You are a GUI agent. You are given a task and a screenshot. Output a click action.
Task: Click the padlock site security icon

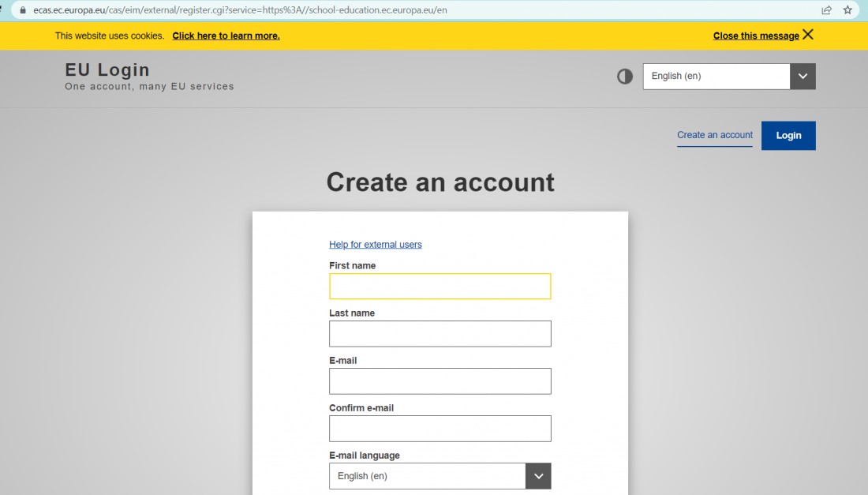click(x=23, y=10)
